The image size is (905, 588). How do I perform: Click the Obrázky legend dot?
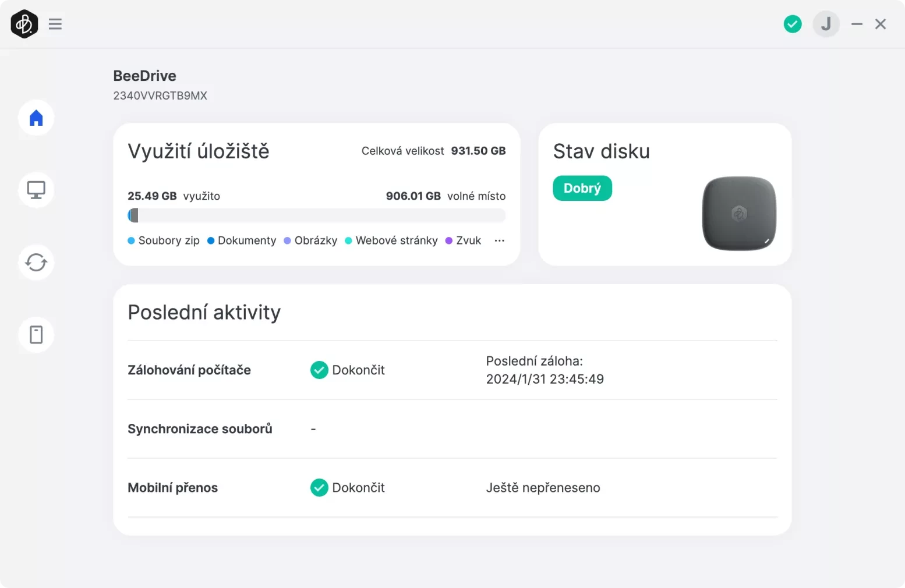pyautogui.click(x=287, y=240)
